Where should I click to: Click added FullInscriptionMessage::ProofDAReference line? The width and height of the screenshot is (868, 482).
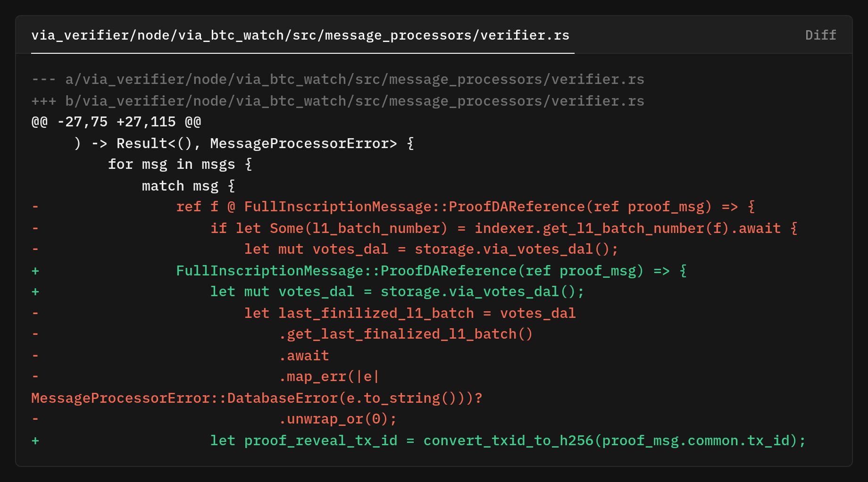[x=359, y=271]
